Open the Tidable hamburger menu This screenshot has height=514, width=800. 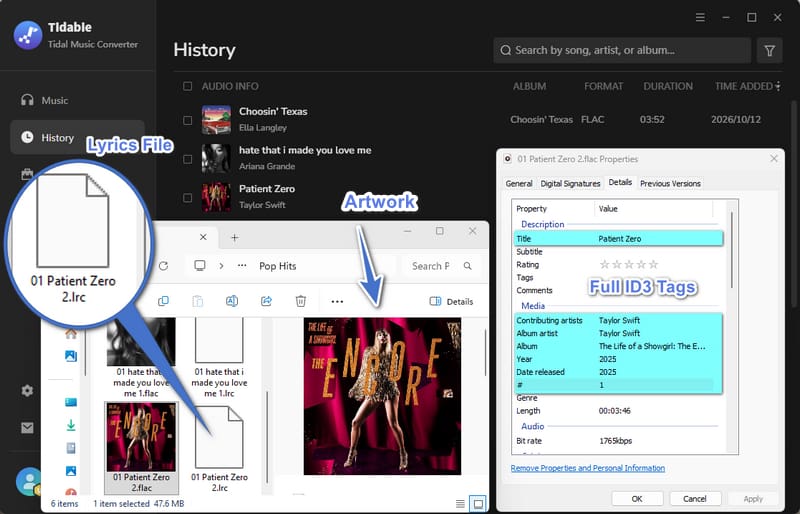(700, 17)
